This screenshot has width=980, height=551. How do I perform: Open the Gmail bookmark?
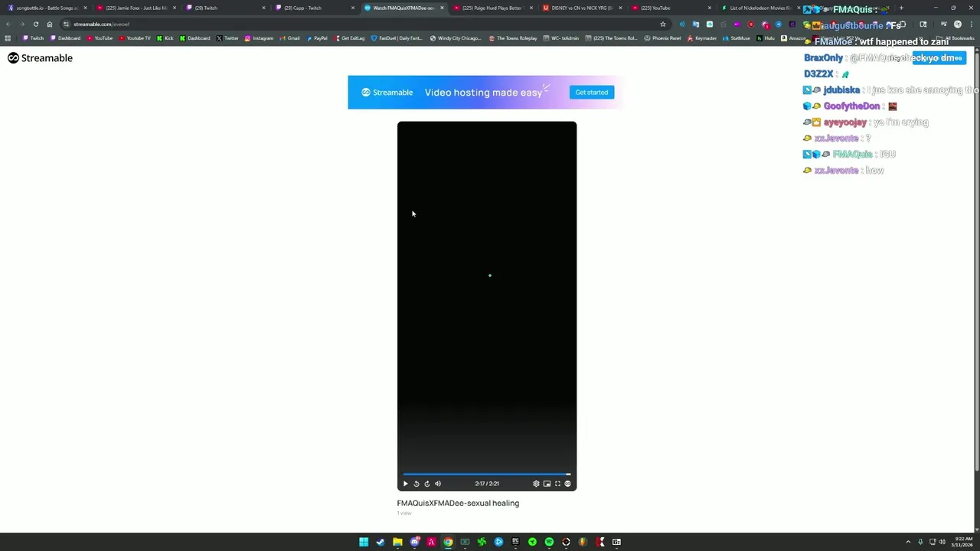289,37
